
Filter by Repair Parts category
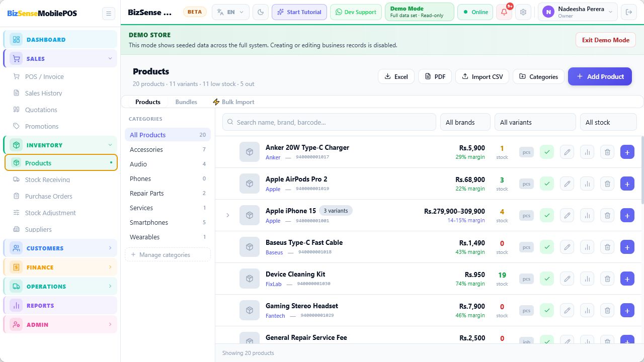[x=168, y=193]
